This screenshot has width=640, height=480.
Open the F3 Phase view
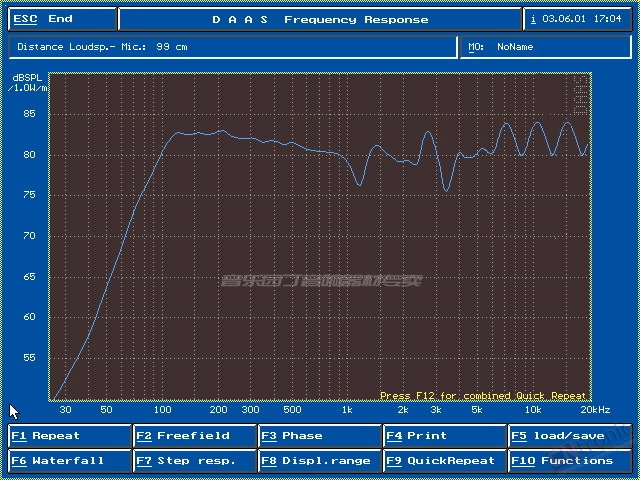coord(320,436)
